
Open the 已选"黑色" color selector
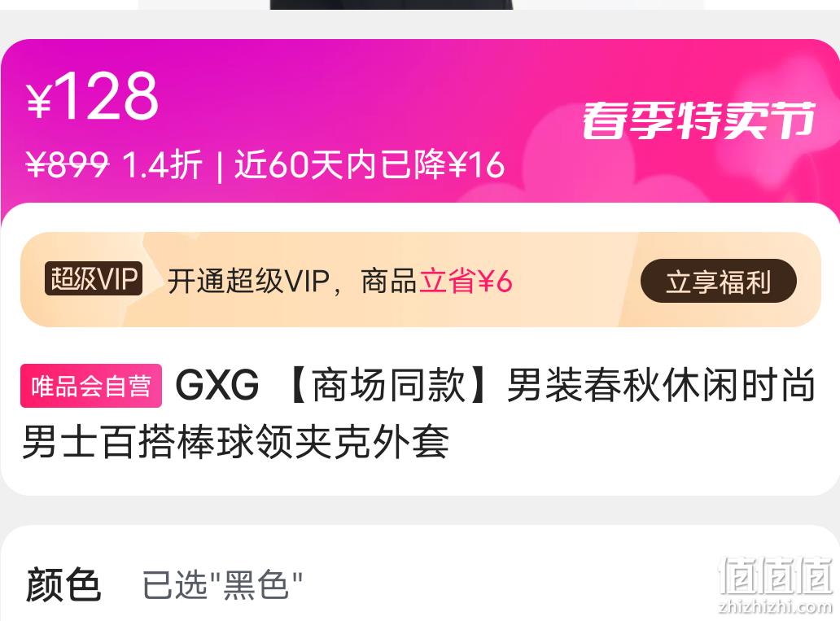click(x=222, y=584)
